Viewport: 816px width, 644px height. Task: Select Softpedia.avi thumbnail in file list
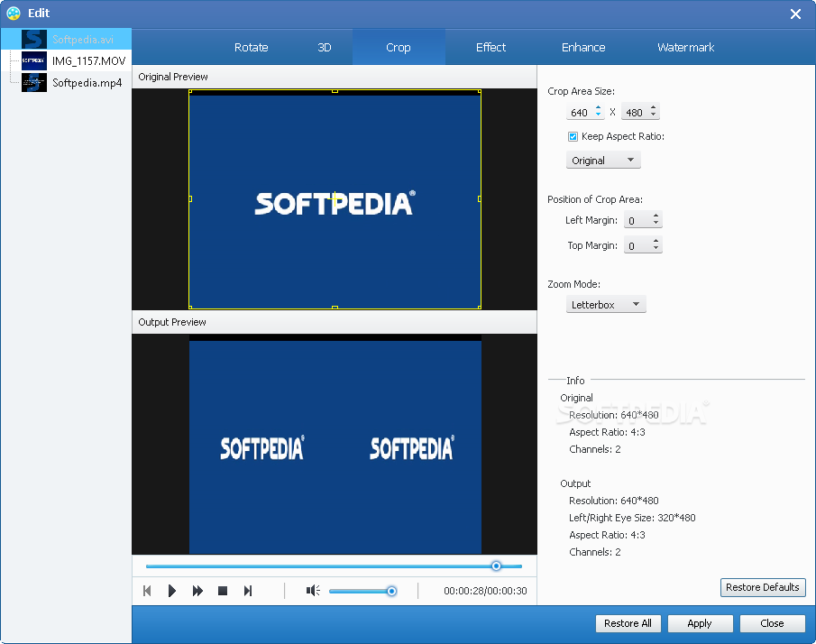[34, 39]
